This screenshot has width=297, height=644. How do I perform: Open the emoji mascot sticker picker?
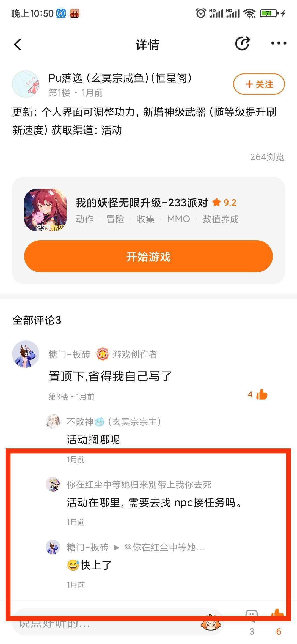pyautogui.click(x=211, y=623)
